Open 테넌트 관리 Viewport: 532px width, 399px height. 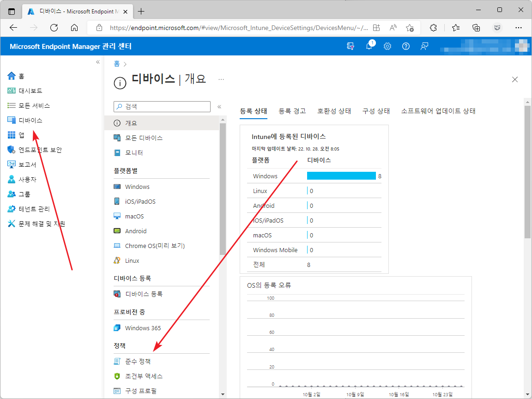tap(29, 209)
